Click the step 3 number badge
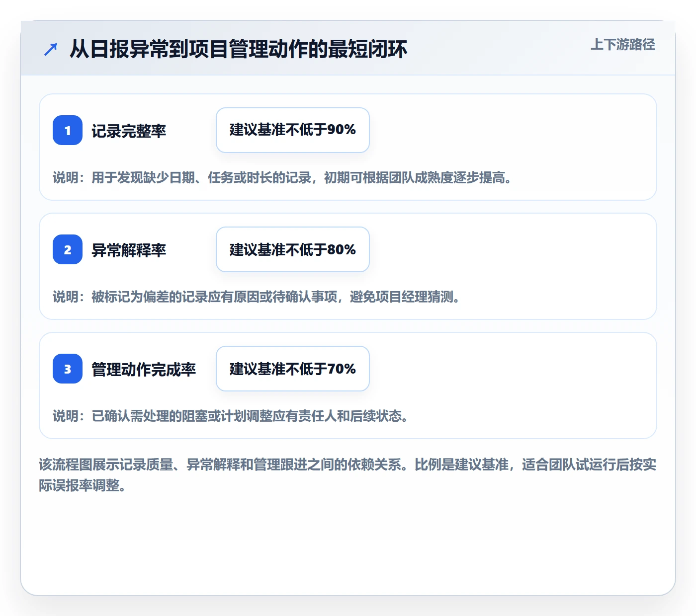Screen dimensions: 696x616 (68, 369)
